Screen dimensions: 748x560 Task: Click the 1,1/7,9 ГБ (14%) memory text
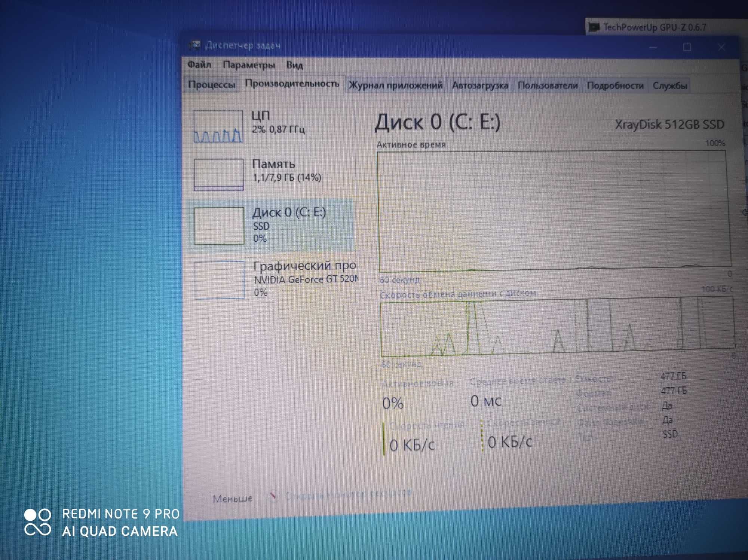(x=287, y=177)
